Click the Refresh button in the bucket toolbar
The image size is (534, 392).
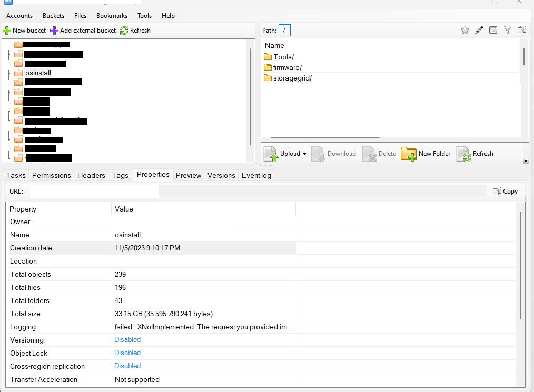135,30
